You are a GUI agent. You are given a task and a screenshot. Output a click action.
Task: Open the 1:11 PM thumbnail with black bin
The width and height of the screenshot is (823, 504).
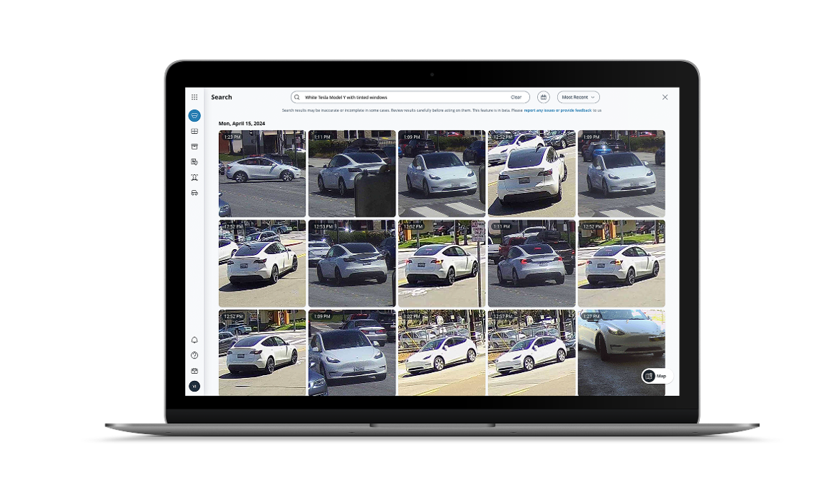tap(351, 174)
